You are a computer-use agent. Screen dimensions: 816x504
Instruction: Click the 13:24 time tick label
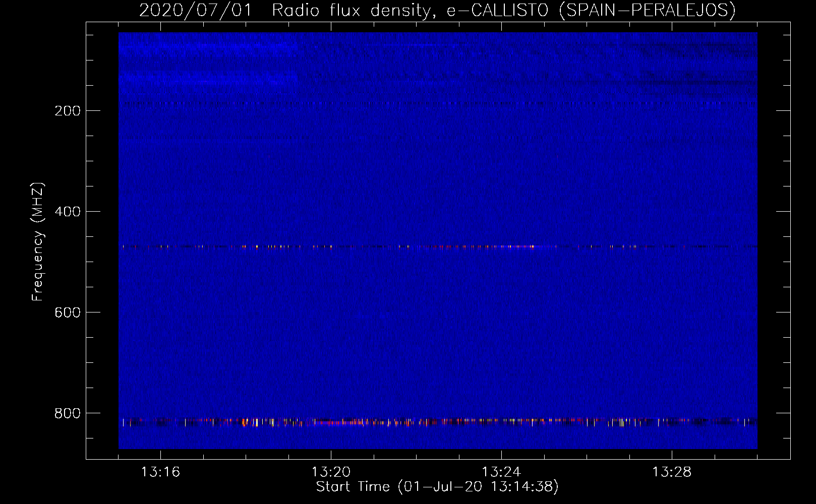pos(501,472)
